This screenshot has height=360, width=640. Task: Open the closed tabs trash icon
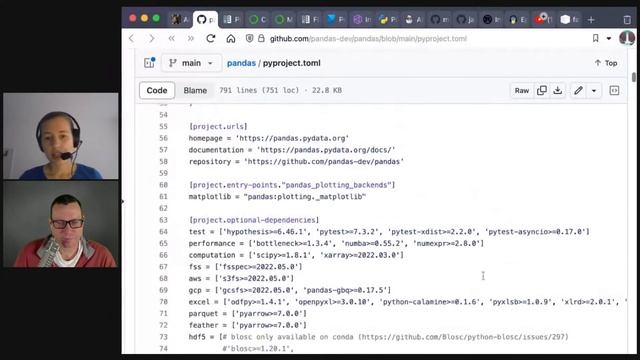[x=627, y=20]
